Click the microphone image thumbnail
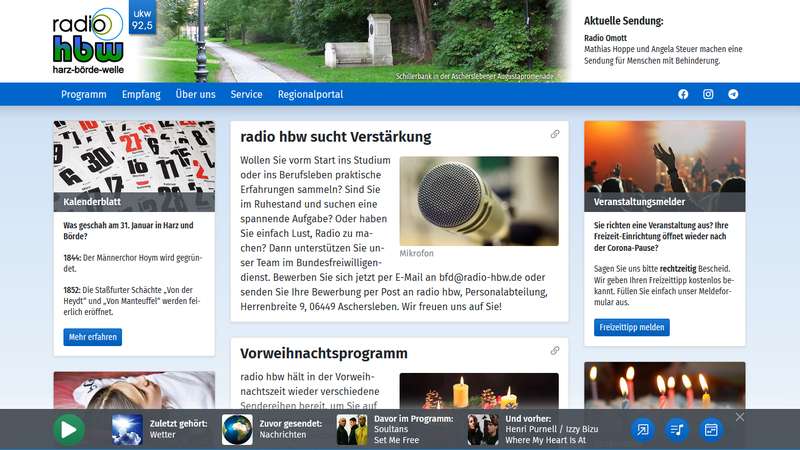This screenshot has width=800, height=450. click(478, 201)
